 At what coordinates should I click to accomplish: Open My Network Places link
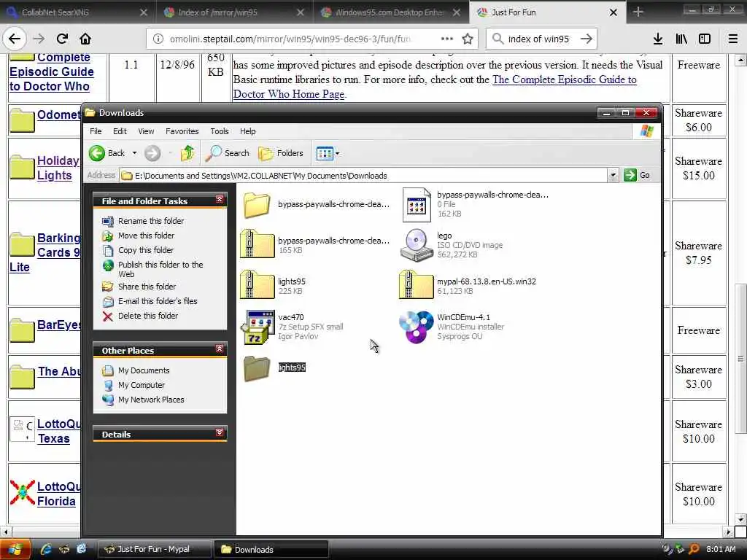(150, 400)
